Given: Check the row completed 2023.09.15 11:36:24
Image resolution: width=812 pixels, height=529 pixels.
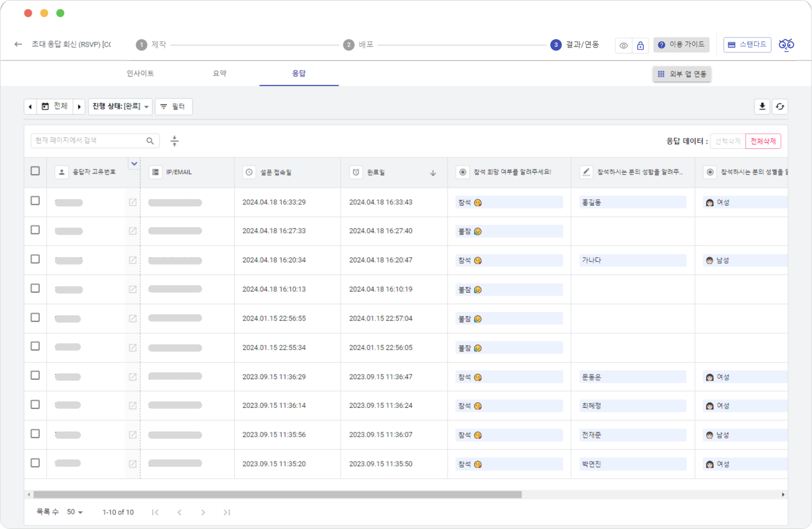Looking at the screenshot, I should 35,405.
